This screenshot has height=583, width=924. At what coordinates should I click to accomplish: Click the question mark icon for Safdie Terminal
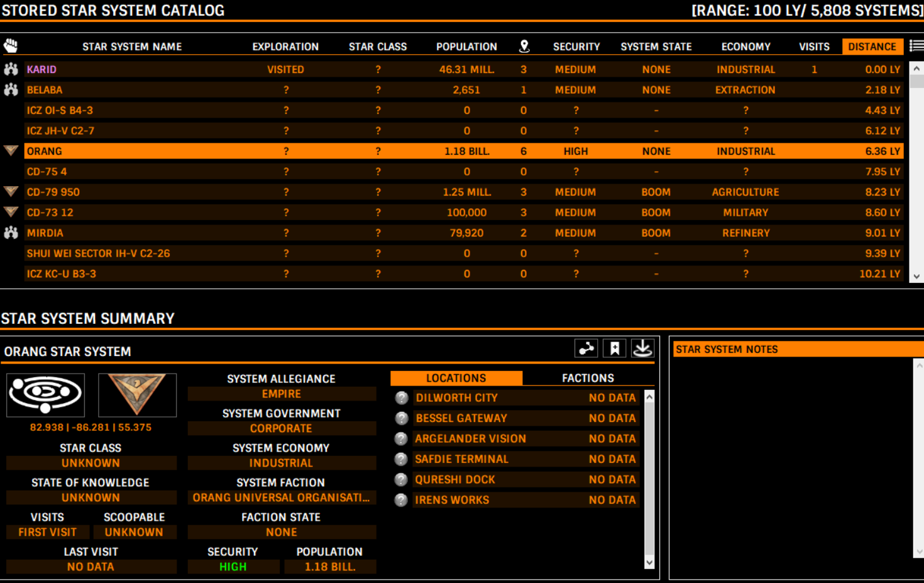tap(401, 459)
